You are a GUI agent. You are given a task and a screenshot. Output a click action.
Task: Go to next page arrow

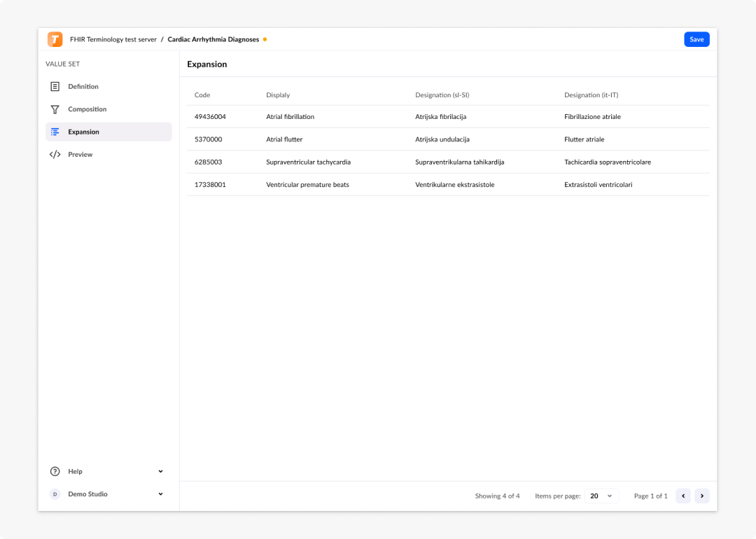[702, 496]
